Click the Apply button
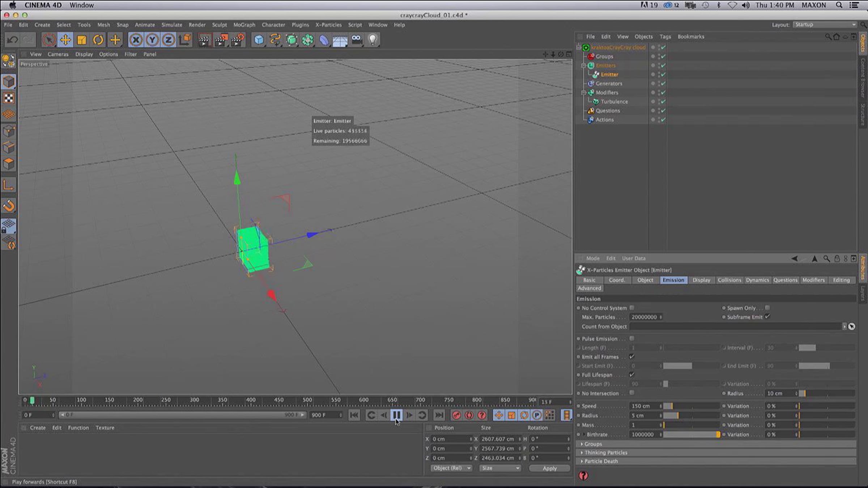Screen dimensions: 868x488 pos(549,468)
